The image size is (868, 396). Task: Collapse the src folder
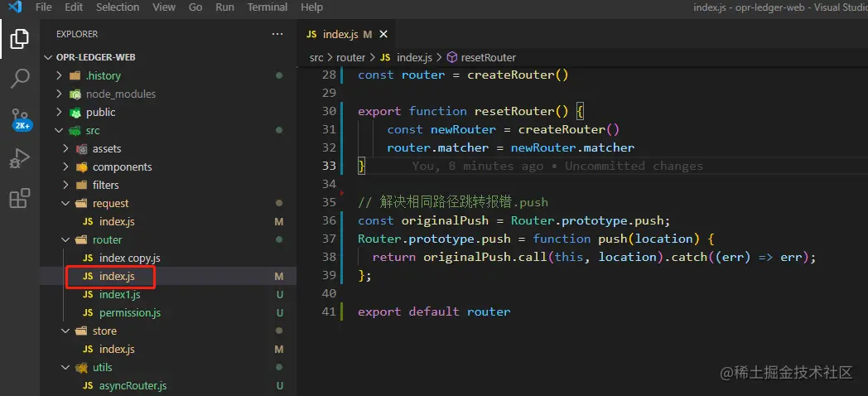point(60,131)
